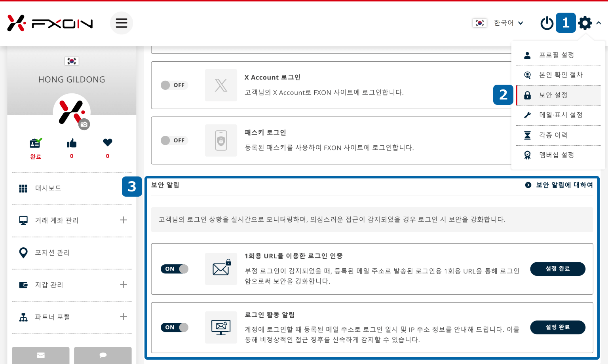Expand the 지갑 관리 menu item
This screenshot has height=364, width=608.
pos(123,284)
